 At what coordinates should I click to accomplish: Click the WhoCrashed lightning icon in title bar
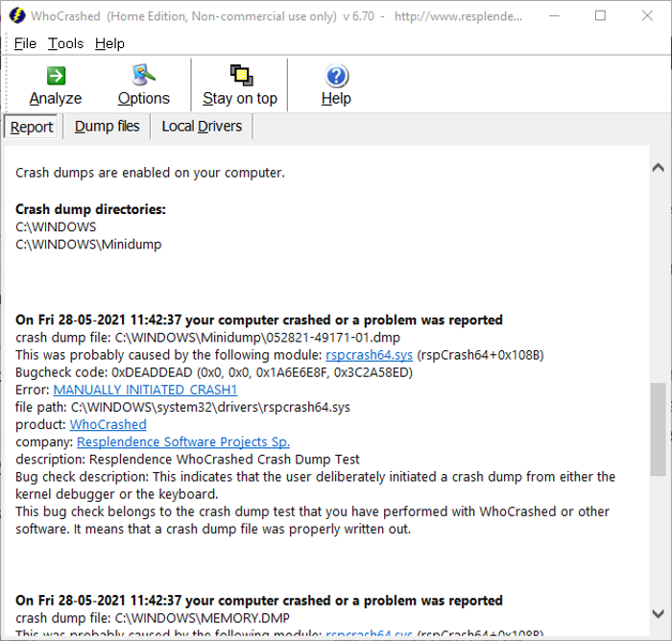(17, 16)
